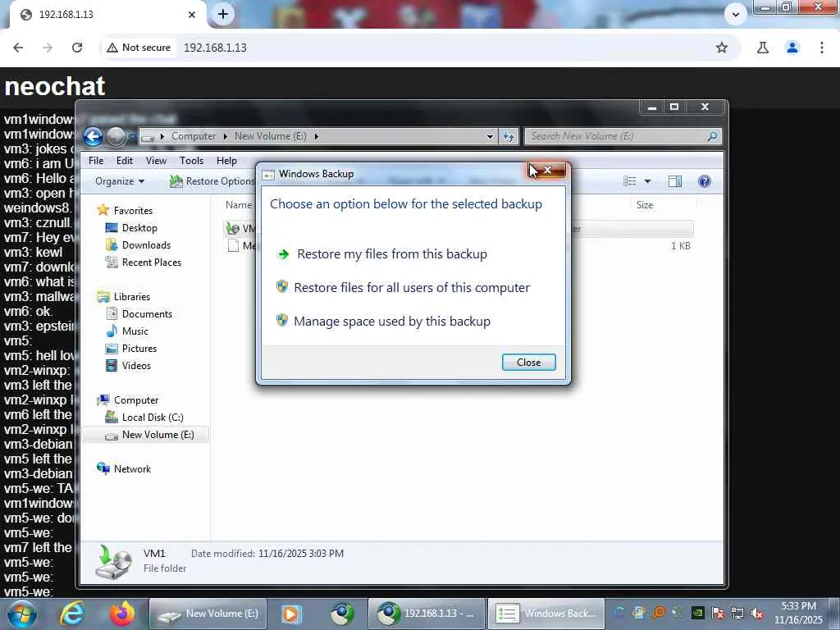Click the Chrome address bar URL
Image resolution: width=840 pixels, height=630 pixels.
click(x=216, y=48)
